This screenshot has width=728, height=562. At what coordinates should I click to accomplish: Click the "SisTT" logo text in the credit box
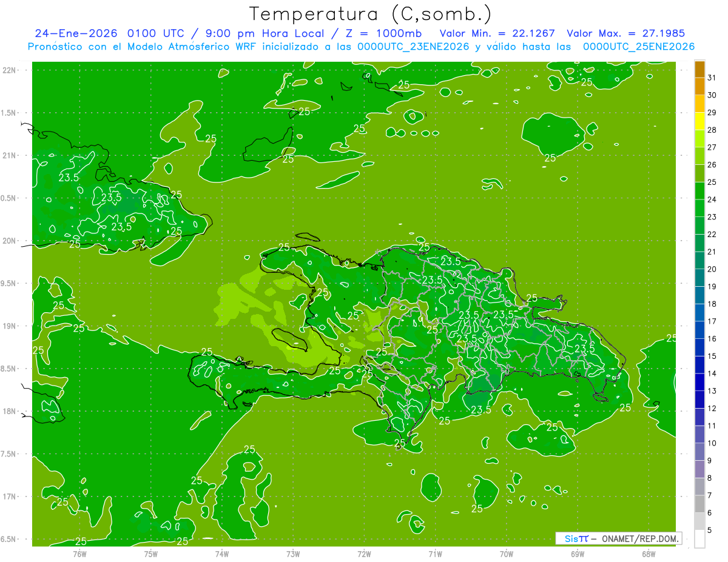click(576, 538)
